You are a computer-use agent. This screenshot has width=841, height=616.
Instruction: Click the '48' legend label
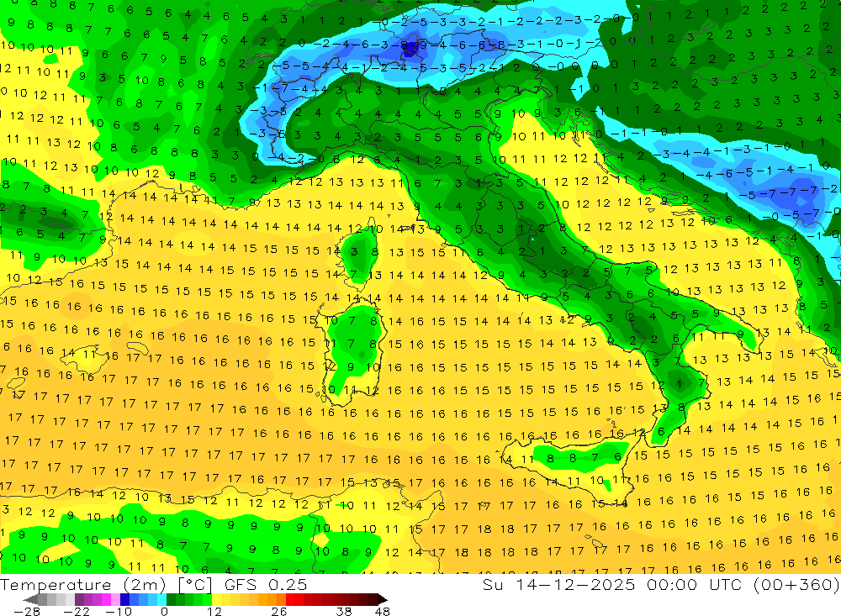[x=383, y=612]
